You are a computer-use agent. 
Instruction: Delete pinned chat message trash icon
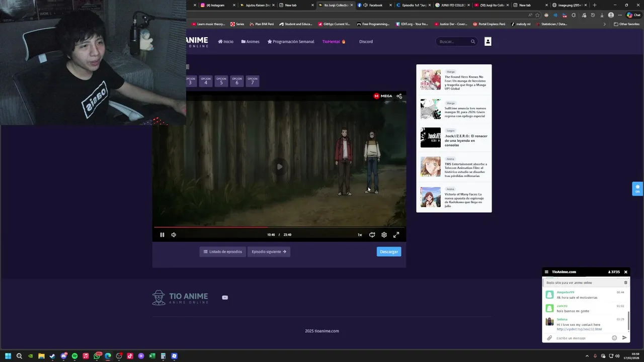point(626,283)
